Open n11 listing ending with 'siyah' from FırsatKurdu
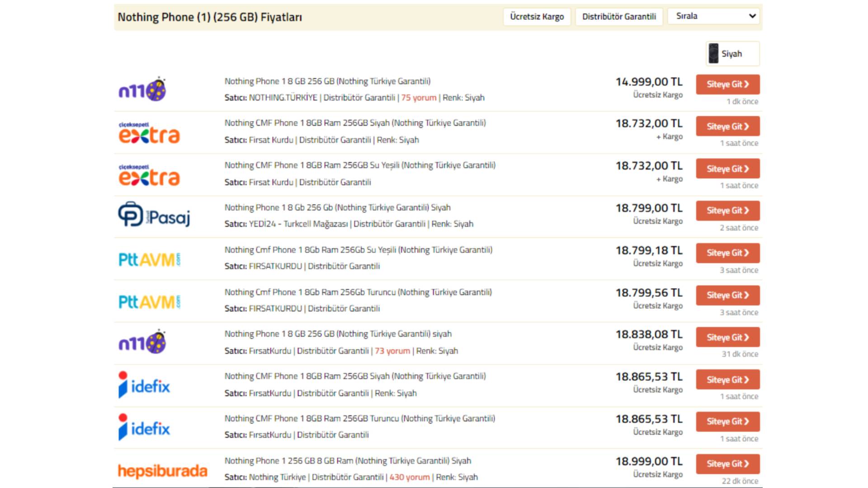 (x=338, y=334)
